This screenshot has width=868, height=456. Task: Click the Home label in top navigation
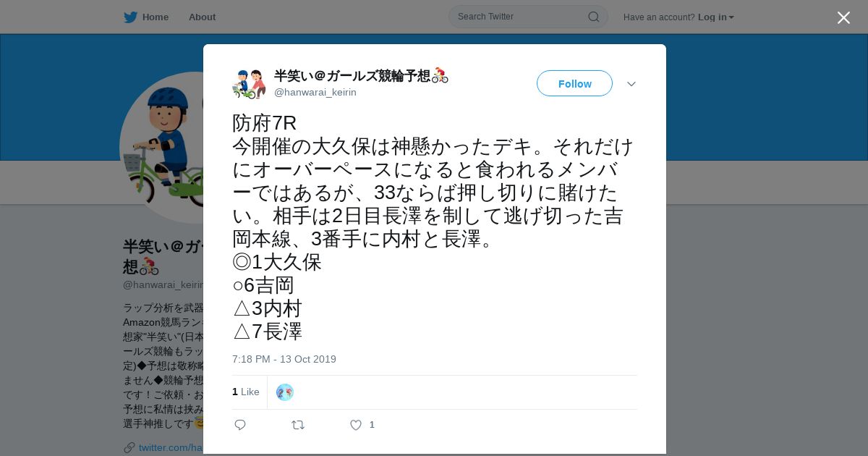point(156,17)
